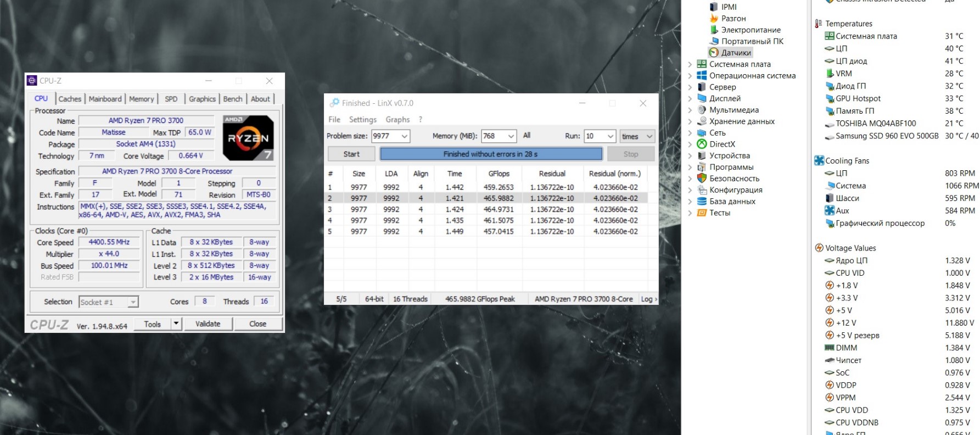Expand the Операционная система tree node
The height and width of the screenshot is (435, 980).
click(690, 76)
